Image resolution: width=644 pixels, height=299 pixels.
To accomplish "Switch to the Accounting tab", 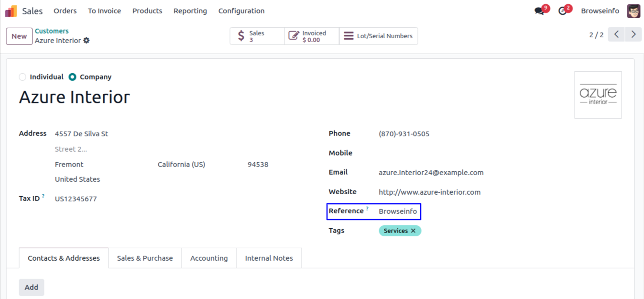I will coord(209,258).
